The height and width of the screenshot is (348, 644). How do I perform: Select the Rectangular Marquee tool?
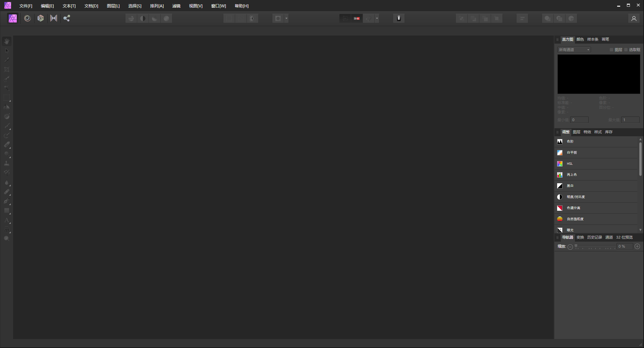pos(7,98)
